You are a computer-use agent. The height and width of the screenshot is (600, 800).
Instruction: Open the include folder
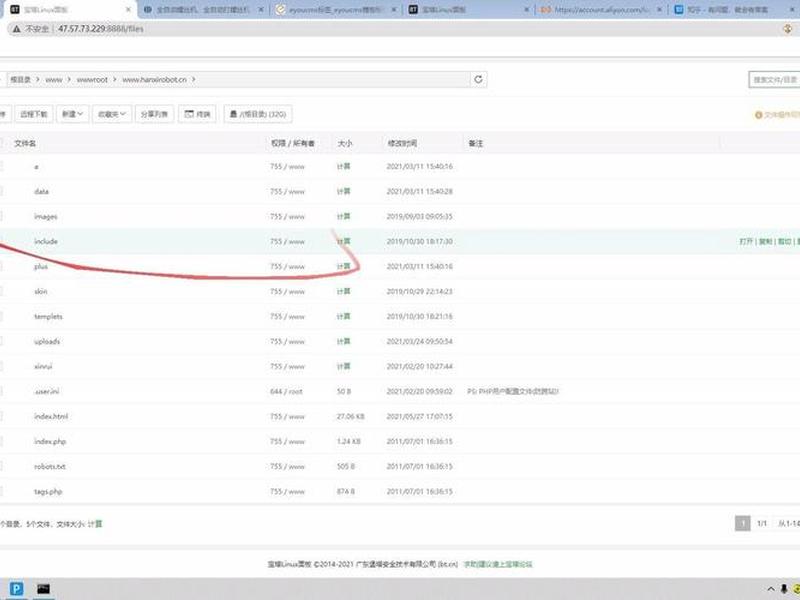(45, 241)
